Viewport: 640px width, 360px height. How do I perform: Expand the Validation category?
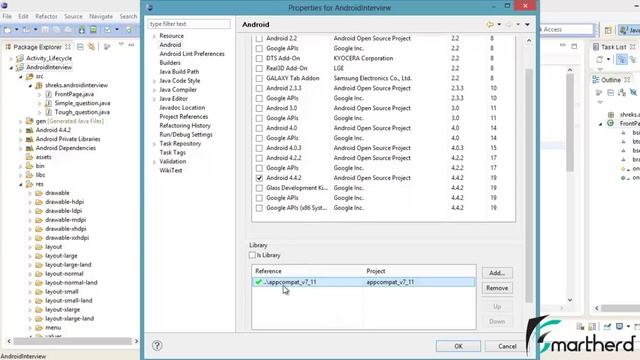click(x=154, y=162)
